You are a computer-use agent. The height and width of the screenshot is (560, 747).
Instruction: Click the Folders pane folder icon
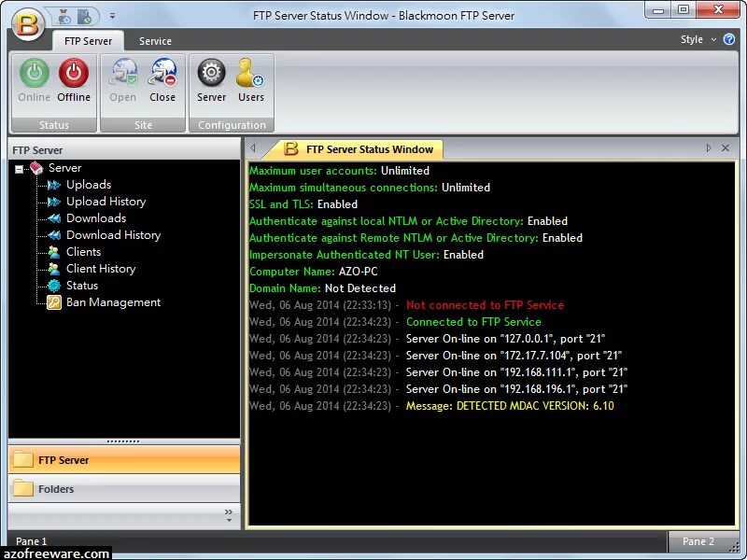(22, 487)
